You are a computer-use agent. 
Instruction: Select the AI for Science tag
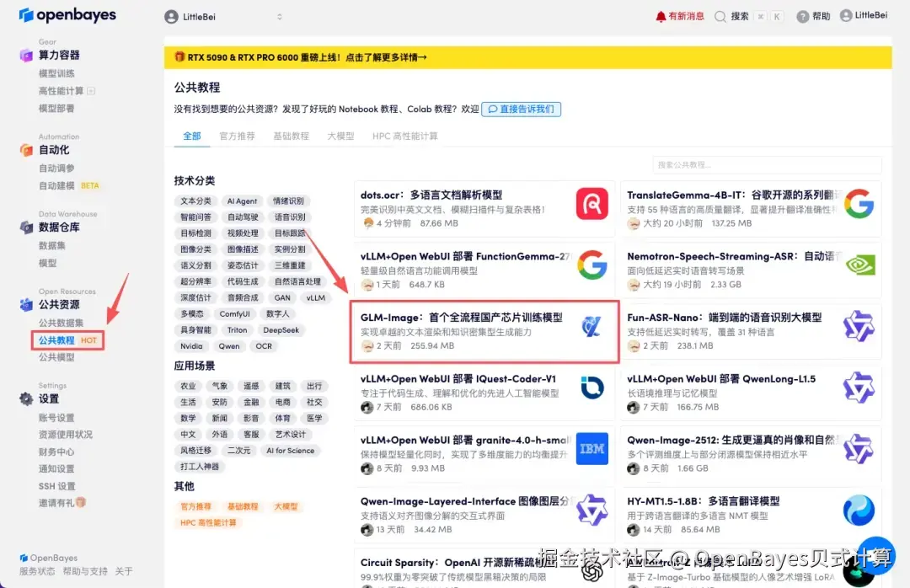[290, 451]
